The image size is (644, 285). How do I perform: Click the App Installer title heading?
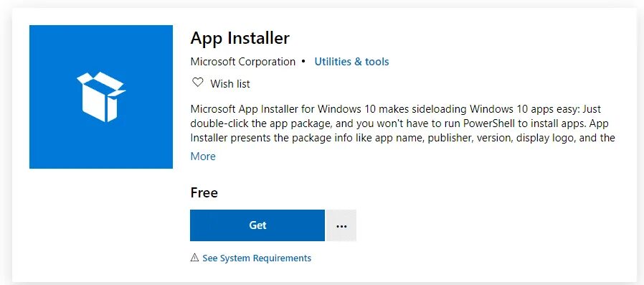pos(240,38)
